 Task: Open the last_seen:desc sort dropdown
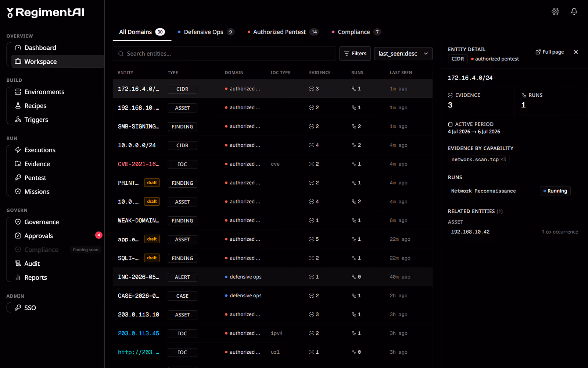point(403,54)
